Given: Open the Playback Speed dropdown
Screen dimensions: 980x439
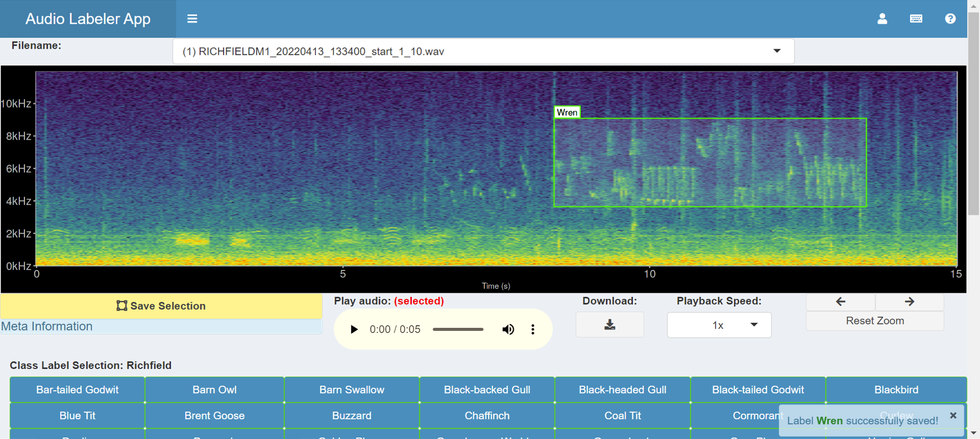Looking at the screenshot, I should 719,325.
